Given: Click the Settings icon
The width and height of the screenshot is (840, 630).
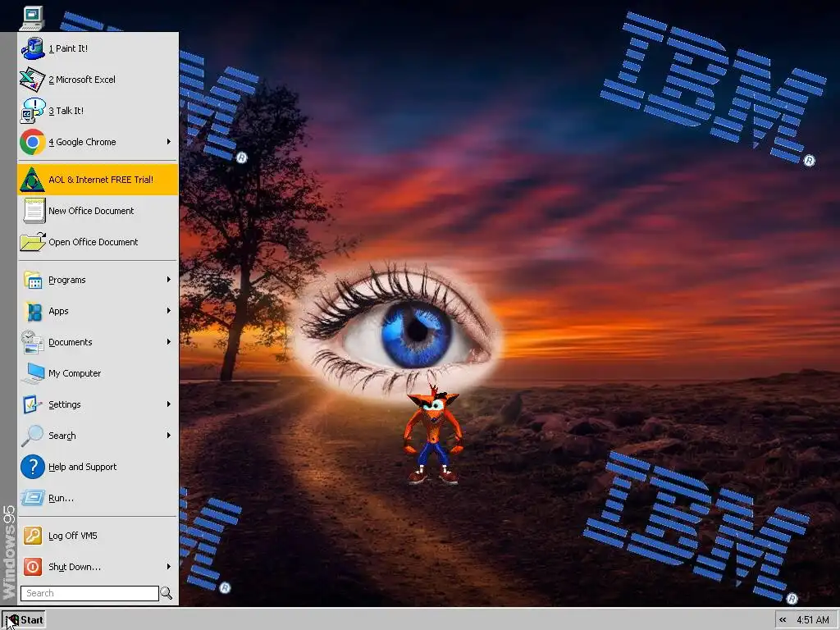Looking at the screenshot, I should point(32,404).
